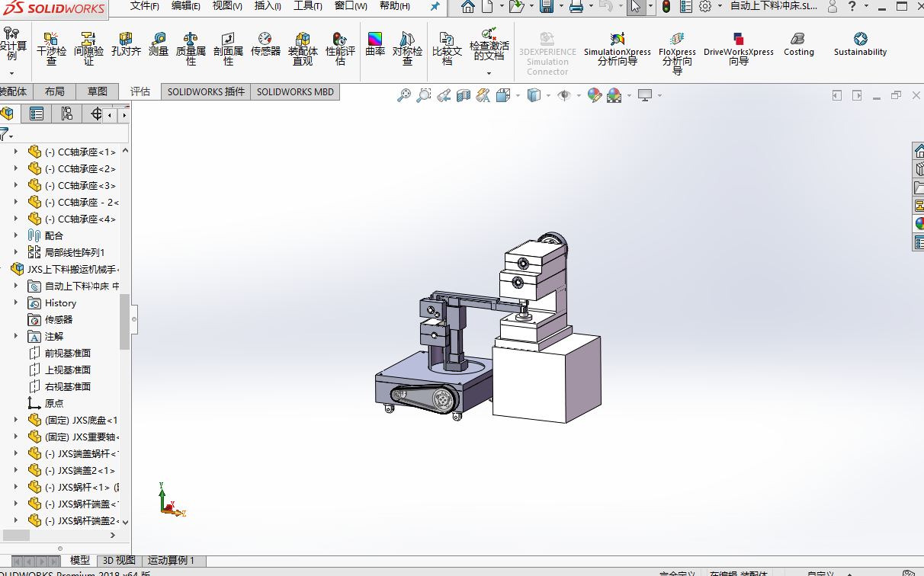Screen dimensions: 924x576
Task: Expand the History folder node
Action: (x=15, y=302)
